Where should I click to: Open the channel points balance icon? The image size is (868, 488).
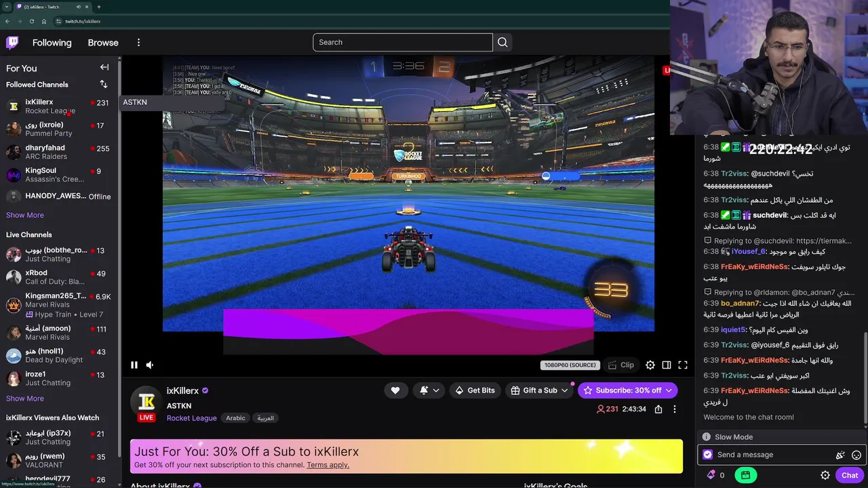tap(715, 475)
